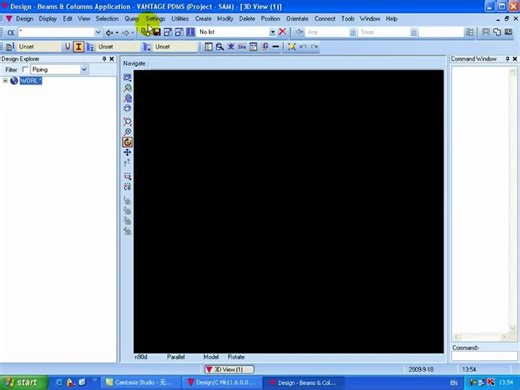Click the clip box selection icon

click(127, 176)
